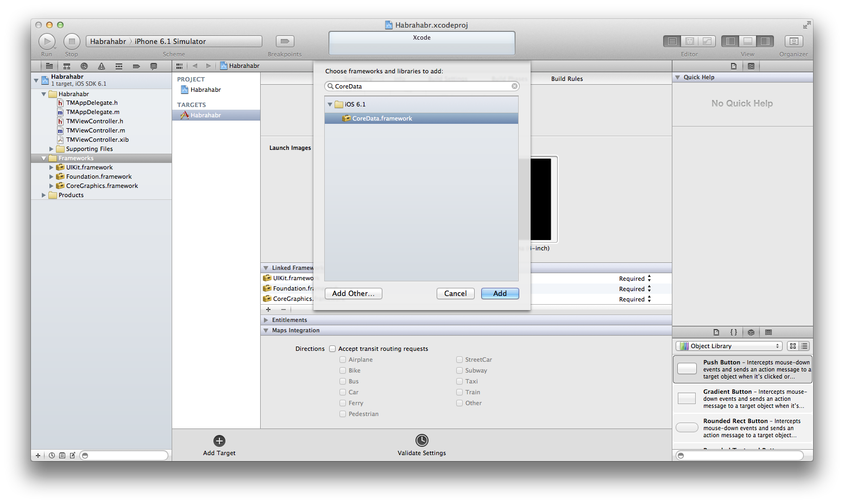The image size is (844, 504).
Task: Enable Accept transit routing requests
Action: coord(332,348)
